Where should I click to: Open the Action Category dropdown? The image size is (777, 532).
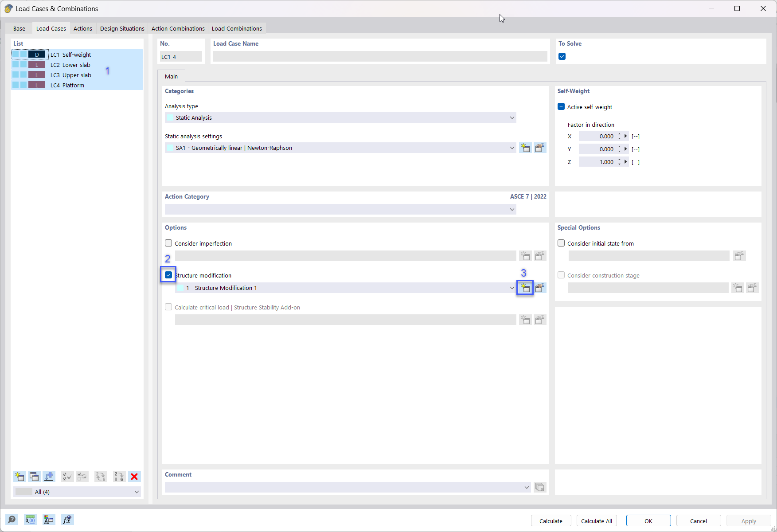pos(512,209)
